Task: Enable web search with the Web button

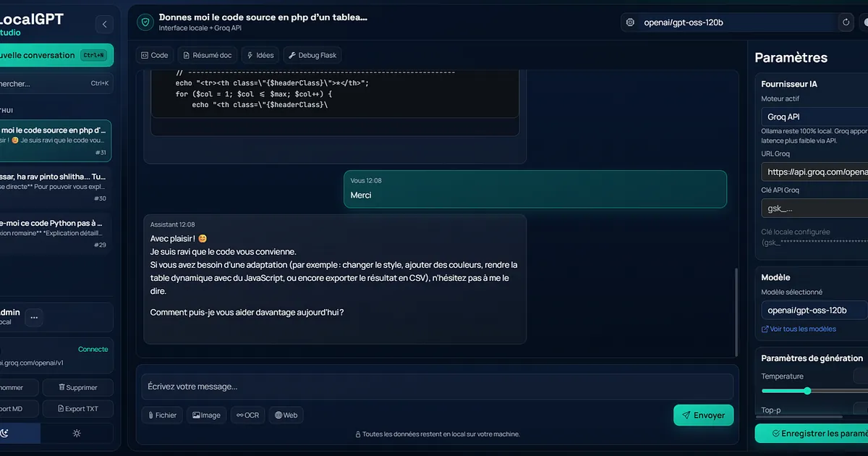Action: (x=286, y=415)
